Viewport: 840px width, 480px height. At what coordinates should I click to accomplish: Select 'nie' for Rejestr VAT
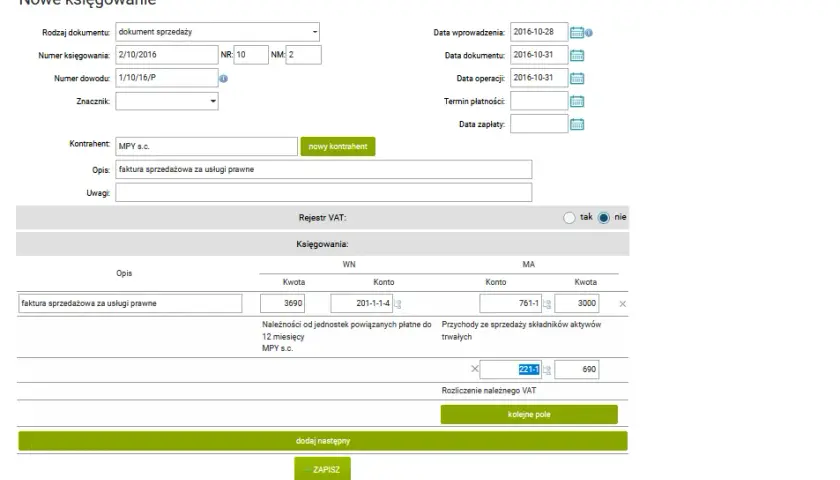(x=604, y=218)
